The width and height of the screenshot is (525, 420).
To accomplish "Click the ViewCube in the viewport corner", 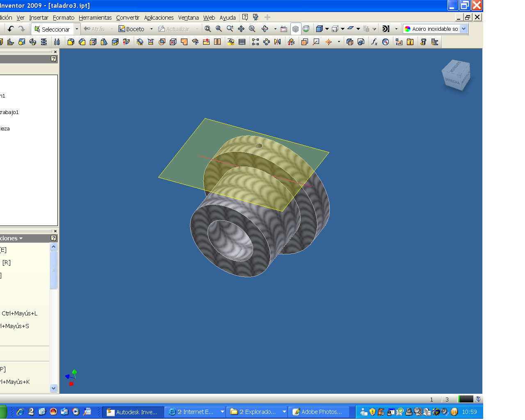I will pyautogui.click(x=456, y=75).
